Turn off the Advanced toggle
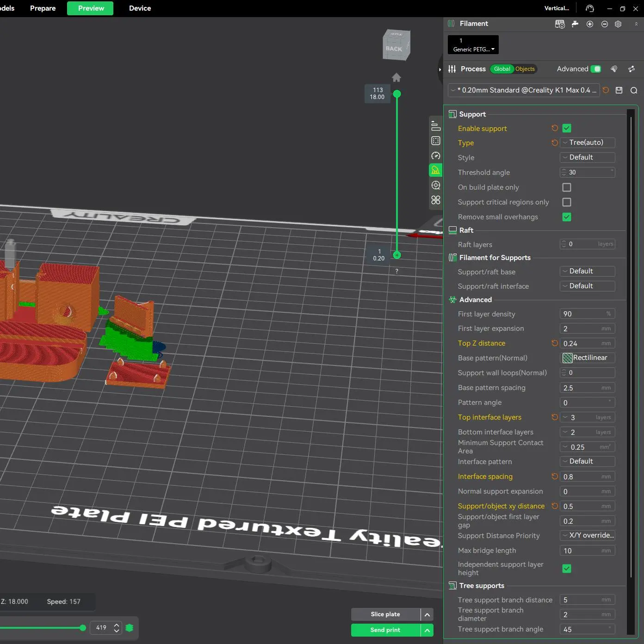This screenshot has height=644, width=644. click(x=596, y=69)
